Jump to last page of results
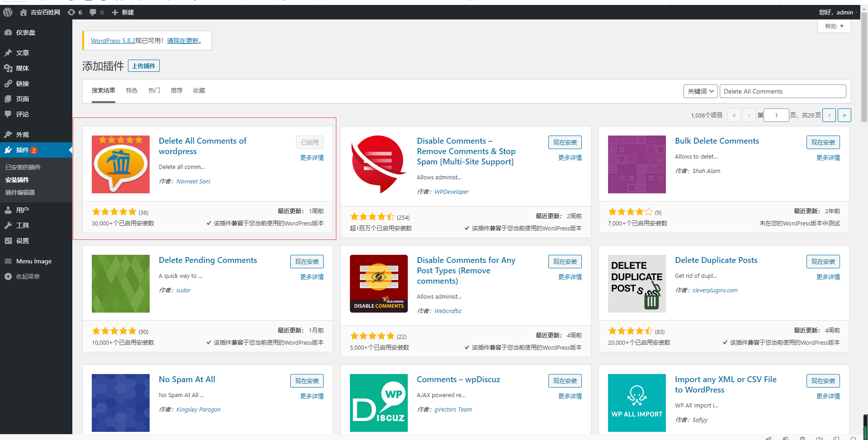868x440 pixels. tap(844, 115)
